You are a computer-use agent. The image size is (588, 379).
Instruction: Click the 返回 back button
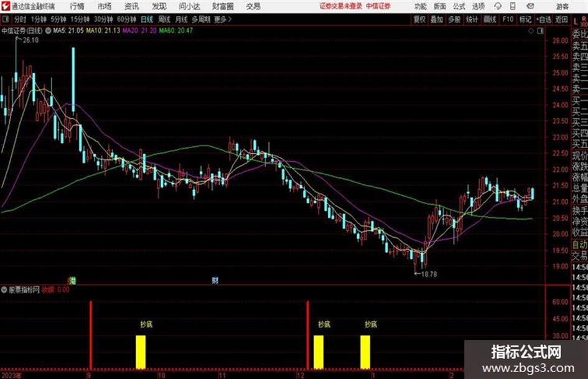[561, 19]
